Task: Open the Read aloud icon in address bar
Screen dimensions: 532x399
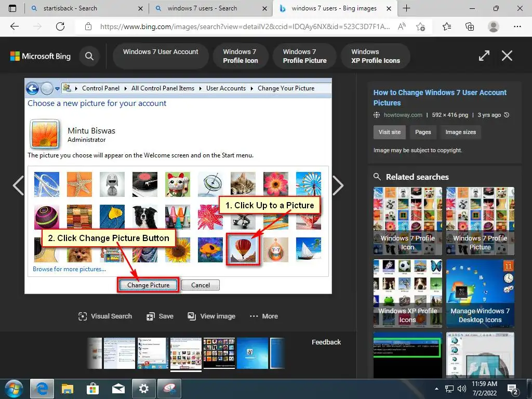Action: (402, 26)
